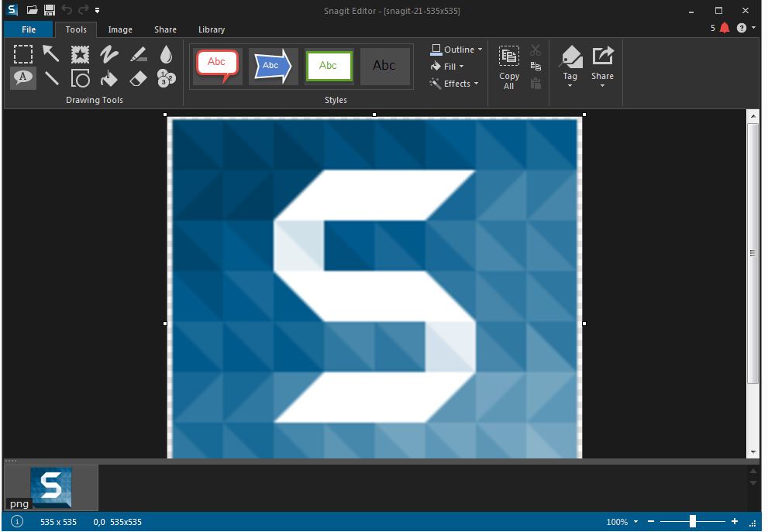Apply the red speech bubble style
The image size is (768, 532).
[x=218, y=66]
